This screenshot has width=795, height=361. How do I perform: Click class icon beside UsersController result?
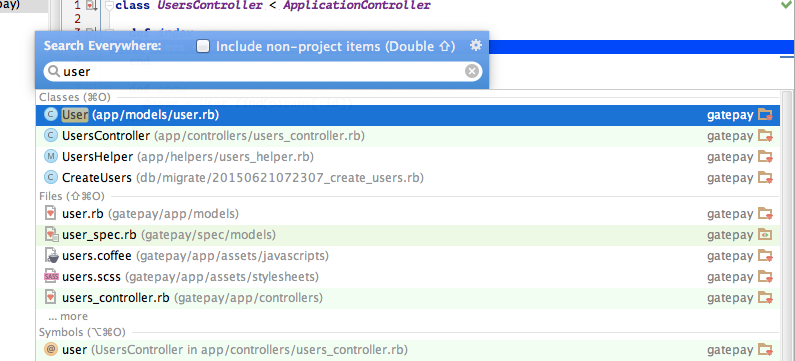click(51, 136)
